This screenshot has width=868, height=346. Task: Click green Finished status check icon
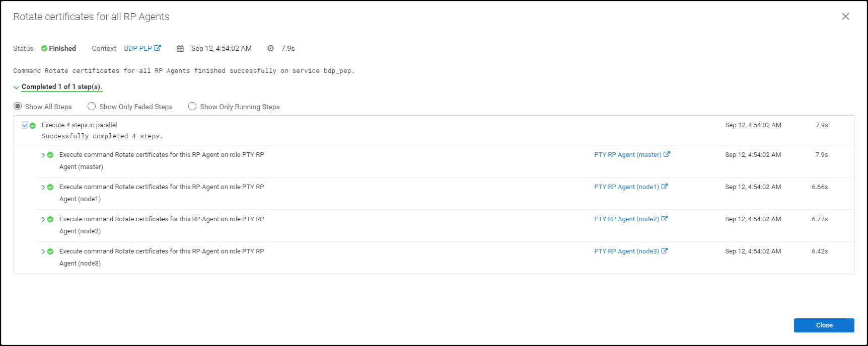click(x=44, y=49)
